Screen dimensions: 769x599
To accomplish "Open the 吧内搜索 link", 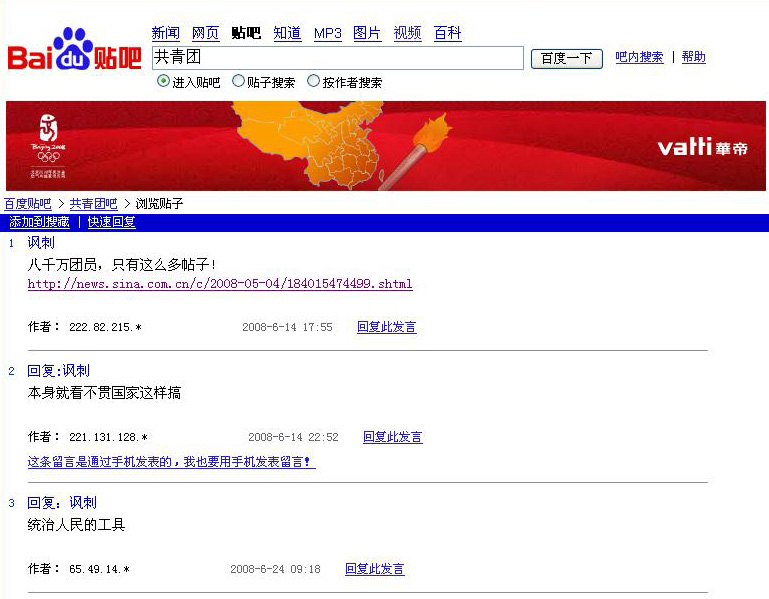I will tap(639, 57).
